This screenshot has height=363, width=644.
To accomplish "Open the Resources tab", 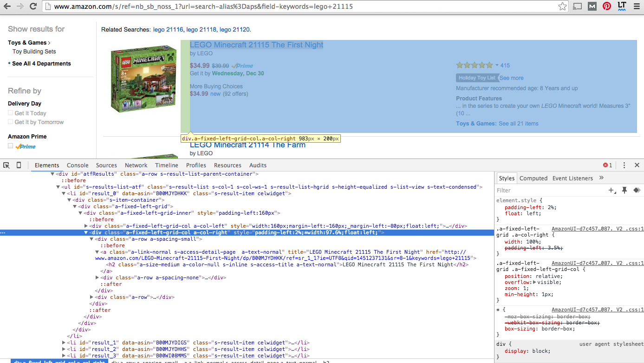I will 228,165.
